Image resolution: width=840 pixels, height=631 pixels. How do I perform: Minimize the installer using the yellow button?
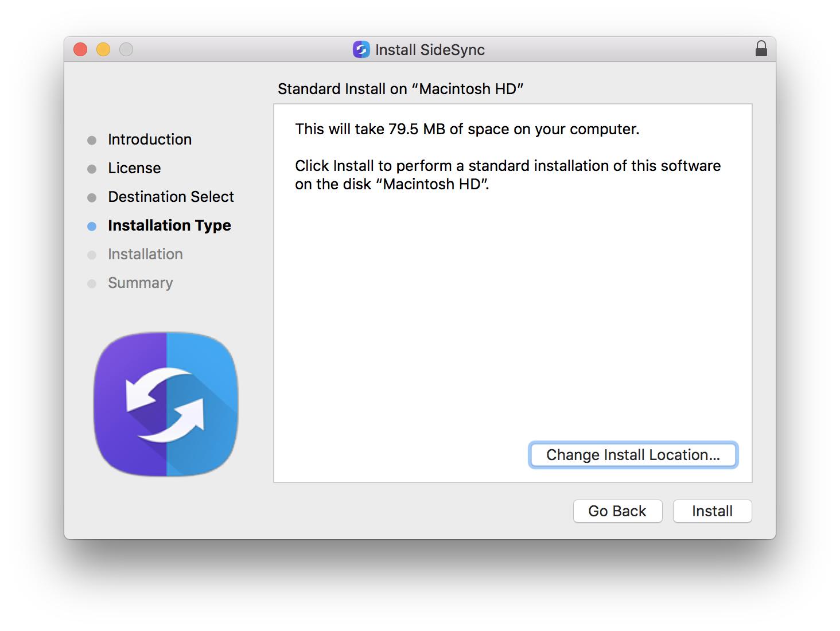(103, 50)
